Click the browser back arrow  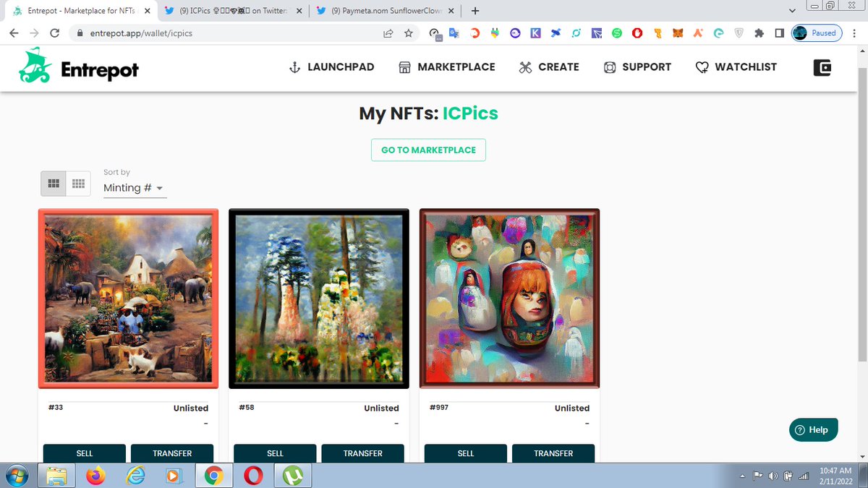coord(14,33)
